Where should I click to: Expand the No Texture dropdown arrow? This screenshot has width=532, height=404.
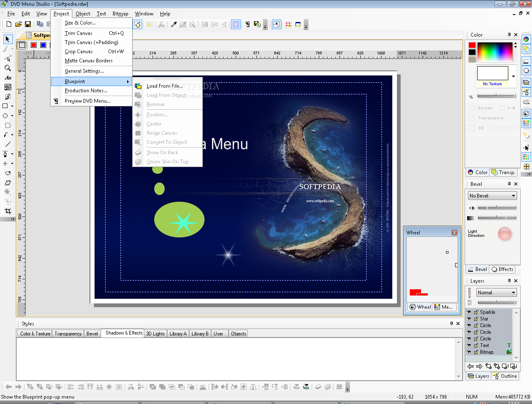513,76
